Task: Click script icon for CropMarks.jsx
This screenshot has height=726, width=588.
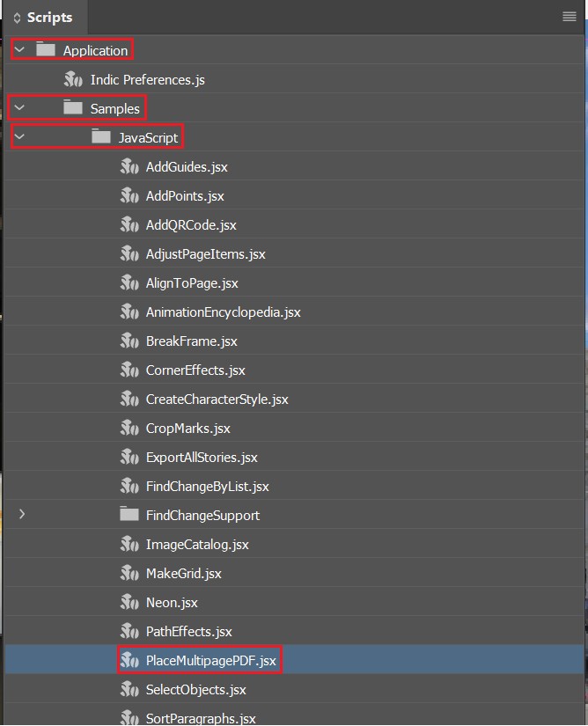Action: (x=129, y=428)
